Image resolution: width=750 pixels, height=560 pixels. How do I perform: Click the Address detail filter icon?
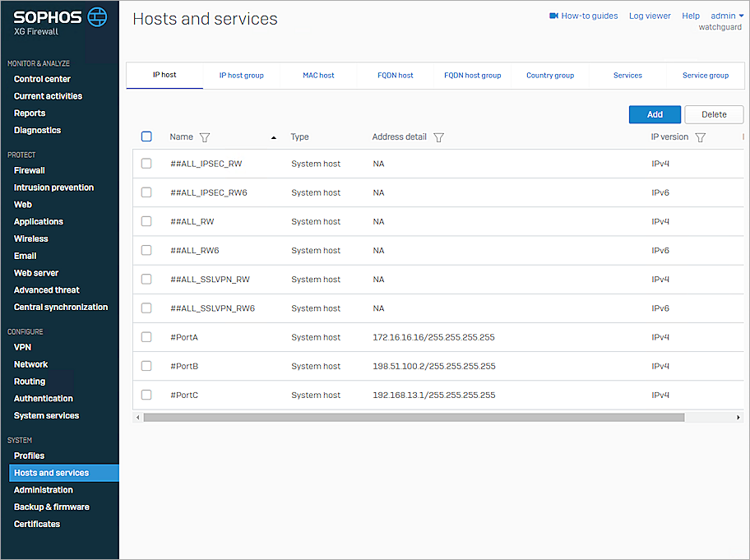[438, 137]
